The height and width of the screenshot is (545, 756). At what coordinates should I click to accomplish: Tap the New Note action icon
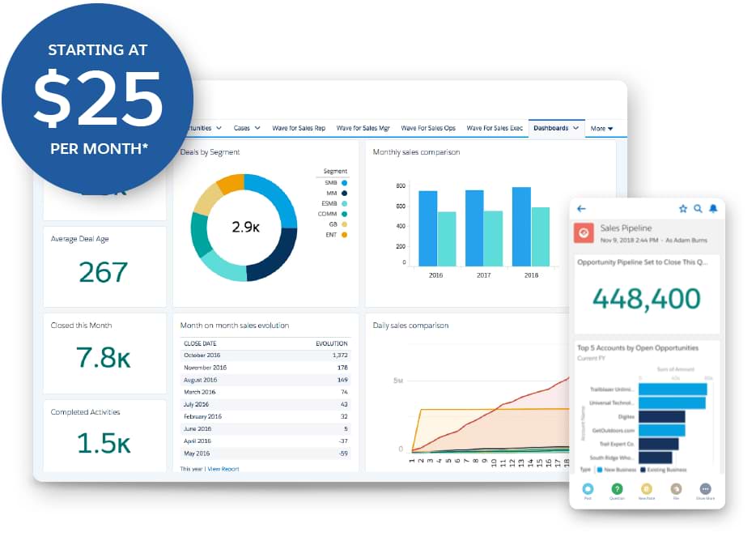coord(646,489)
